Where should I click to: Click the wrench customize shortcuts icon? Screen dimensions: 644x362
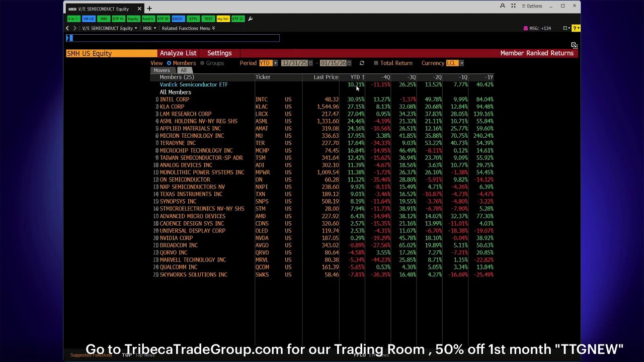click(250, 19)
